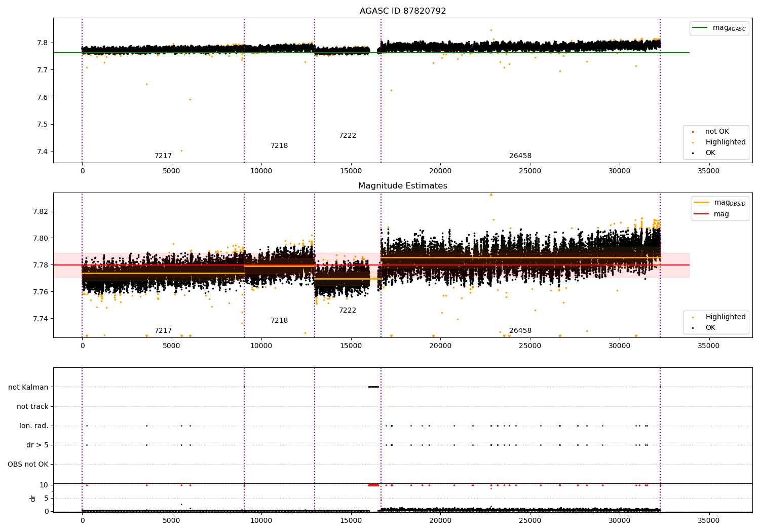The image size is (760, 532).
Task: Click obsid label 7217 in Magnitude Estimates plot
Action: (163, 331)
